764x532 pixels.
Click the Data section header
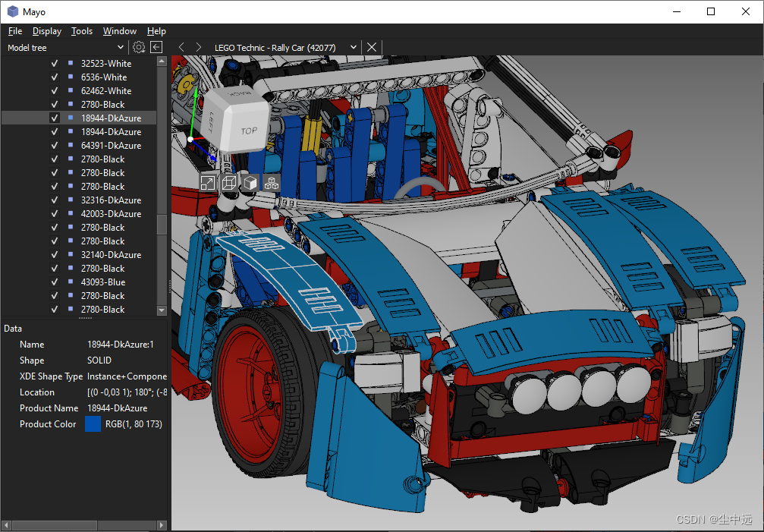coord(13,329)
